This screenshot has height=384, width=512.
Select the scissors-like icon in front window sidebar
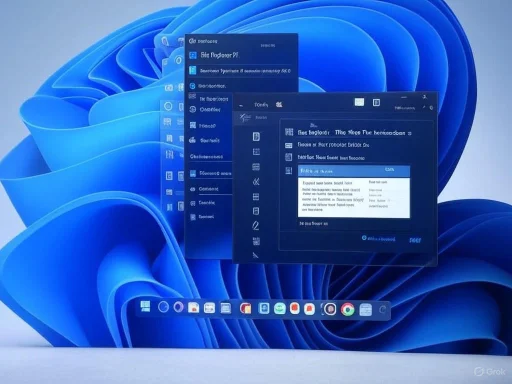coord(256,182)
